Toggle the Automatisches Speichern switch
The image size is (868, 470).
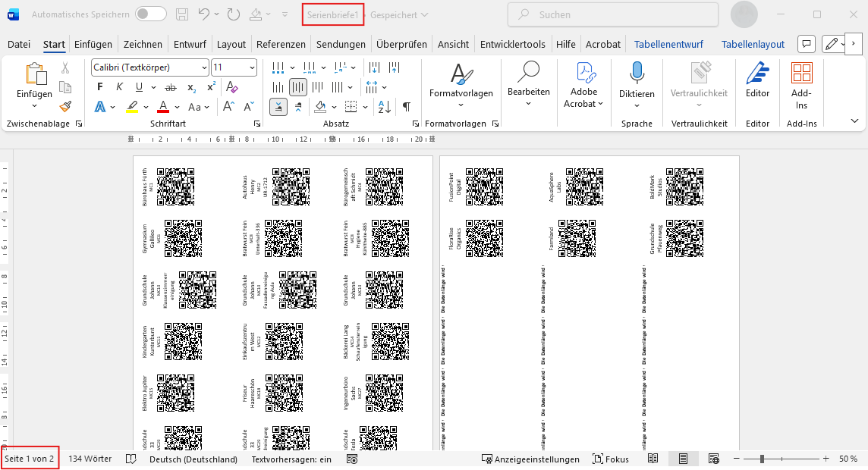click(151, 14)
